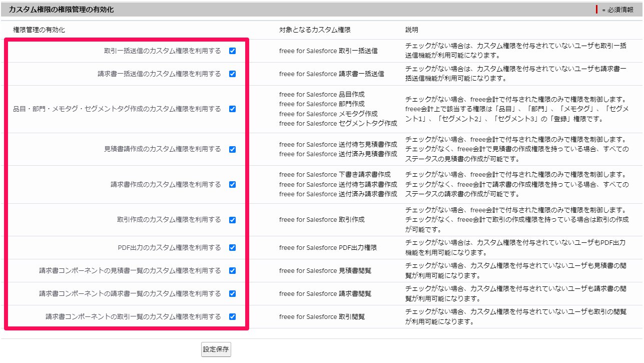Click the description mentioning PDF出力機能を利用可能

pyautogui.click(x=515, y=247)
